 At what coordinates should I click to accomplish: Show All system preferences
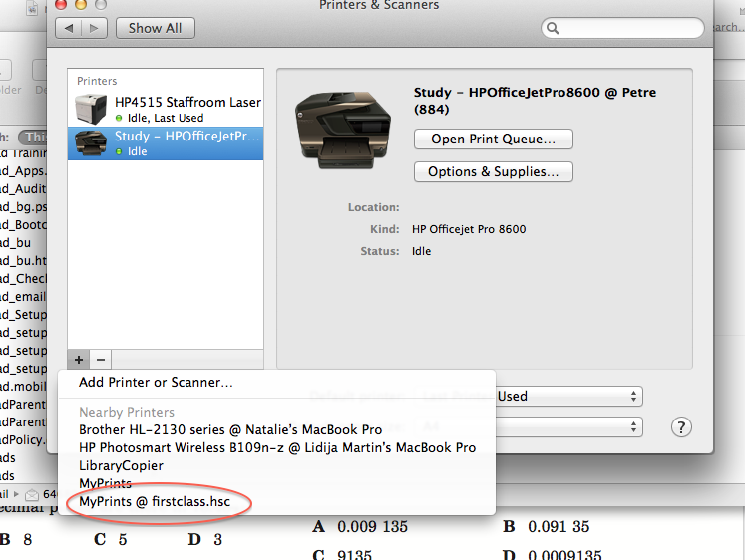[155, 28]
